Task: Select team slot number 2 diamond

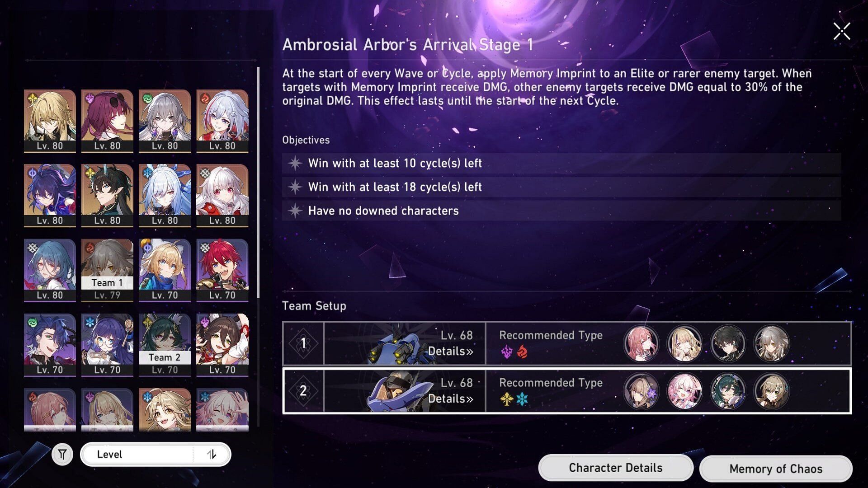Action: click(303, 391)
